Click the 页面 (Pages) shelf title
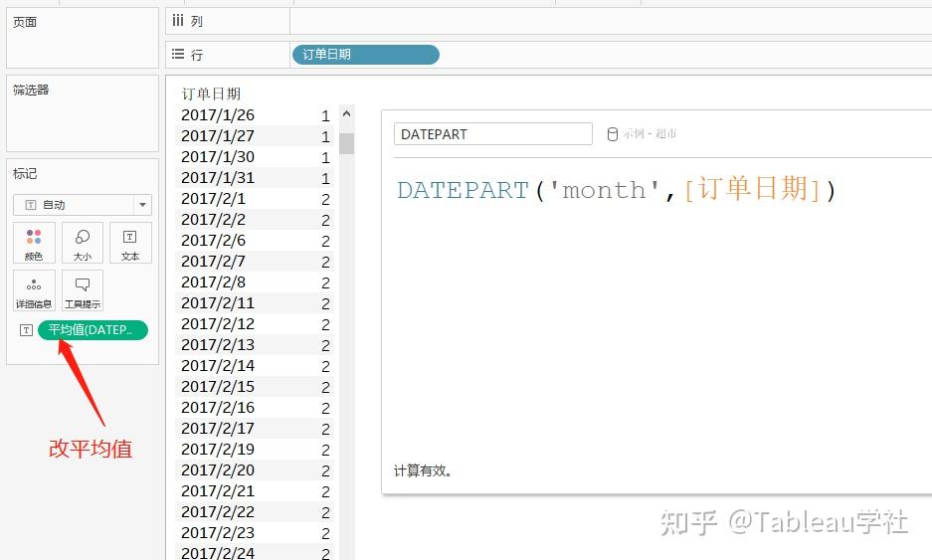932x560 pixels. (25, 22)
